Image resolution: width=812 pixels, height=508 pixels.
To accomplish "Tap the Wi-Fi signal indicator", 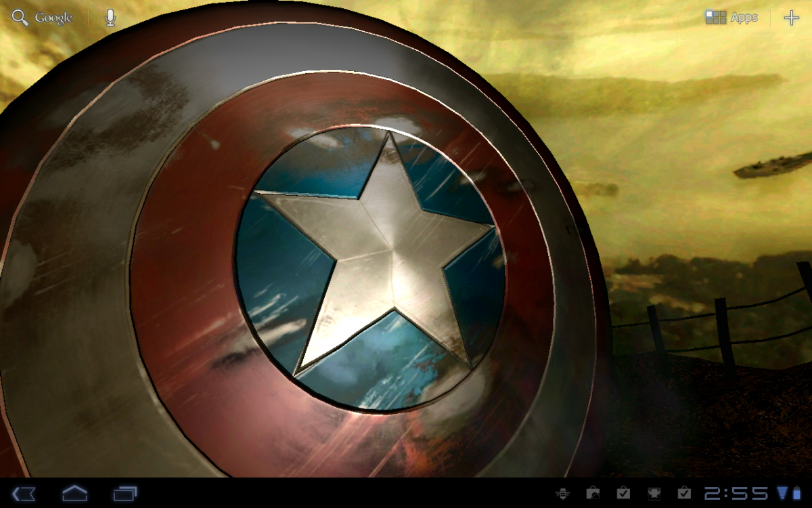I will pyautogui.click(x=781, y=493).
